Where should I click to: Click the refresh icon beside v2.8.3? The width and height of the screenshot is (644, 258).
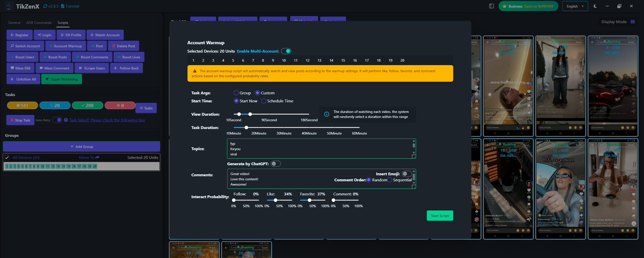(45, 6)
